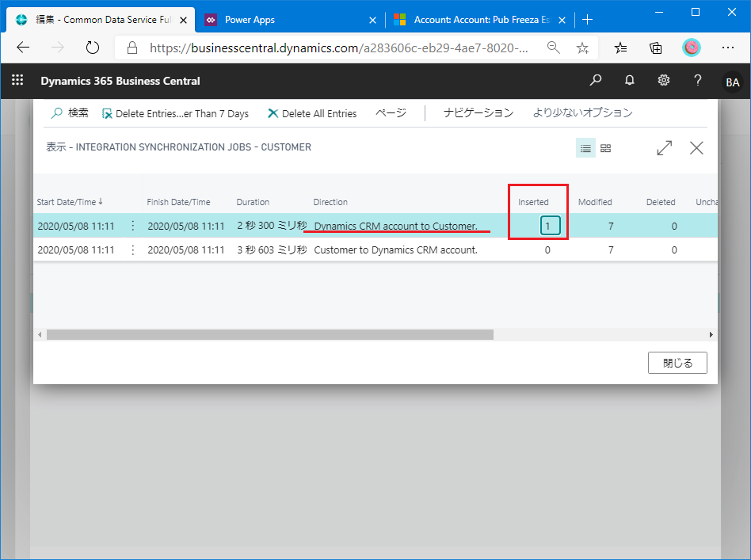Open the settings gear in header
The image size is (751, 560).
point(664,81)
